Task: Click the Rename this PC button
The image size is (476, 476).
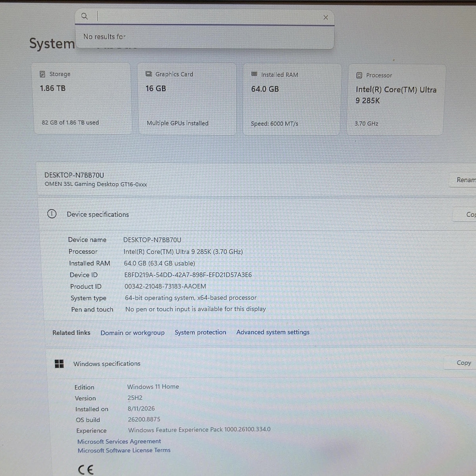Action: 463,180
